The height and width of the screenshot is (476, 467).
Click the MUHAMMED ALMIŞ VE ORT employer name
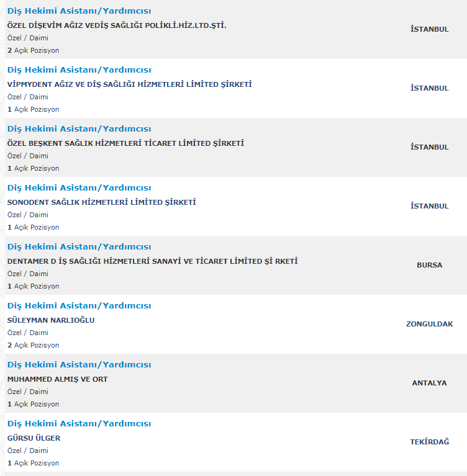57,379
